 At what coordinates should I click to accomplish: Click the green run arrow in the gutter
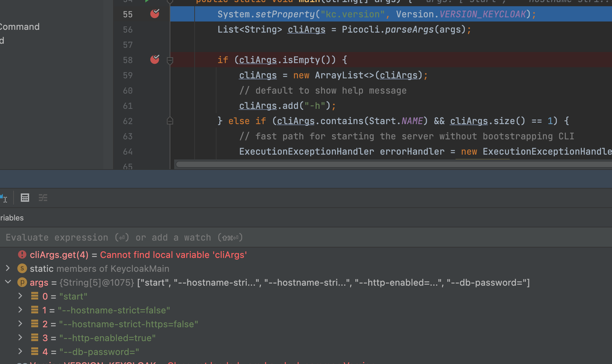(x=147, y=1)
